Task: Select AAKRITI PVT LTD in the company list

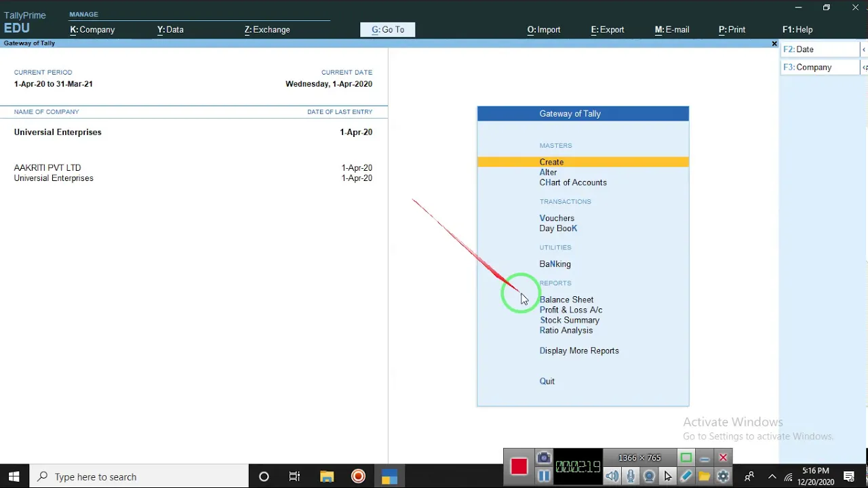Action: coord(47,167)
